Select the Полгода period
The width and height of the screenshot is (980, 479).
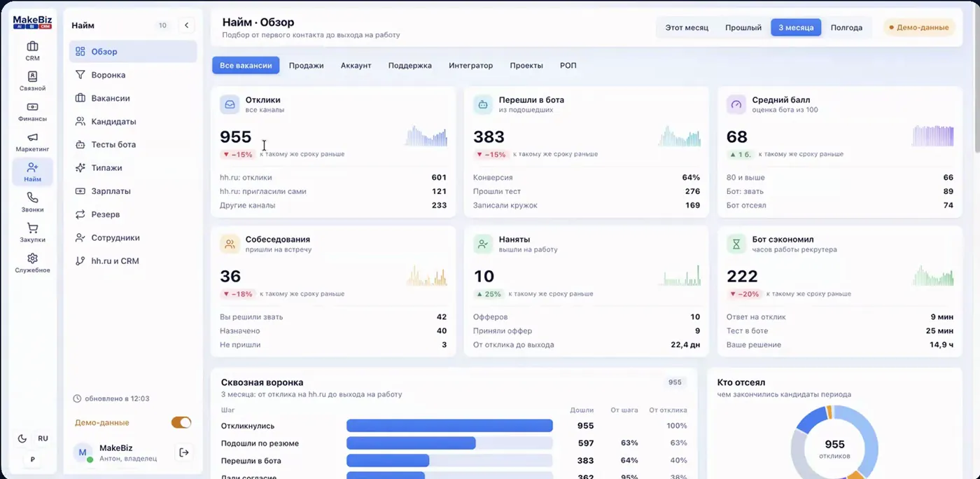click(x=846, y=27)
